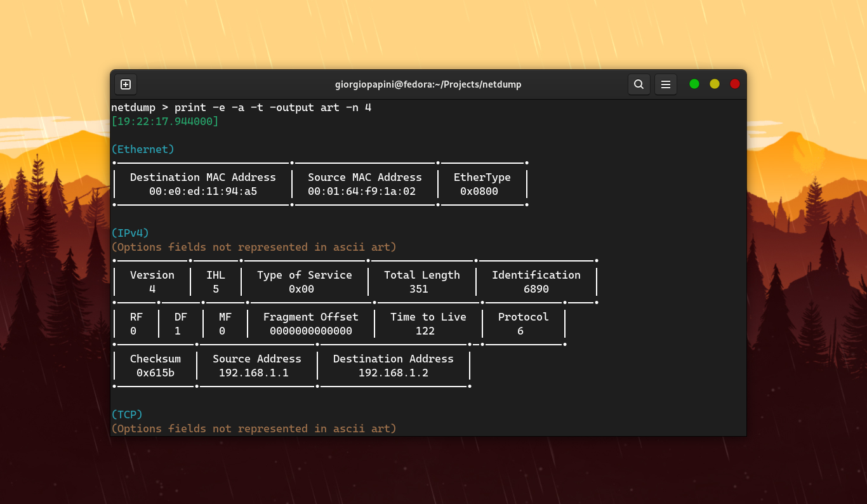
Task: Click the title giorgiopapini@fedora path text
Action: 428,84
